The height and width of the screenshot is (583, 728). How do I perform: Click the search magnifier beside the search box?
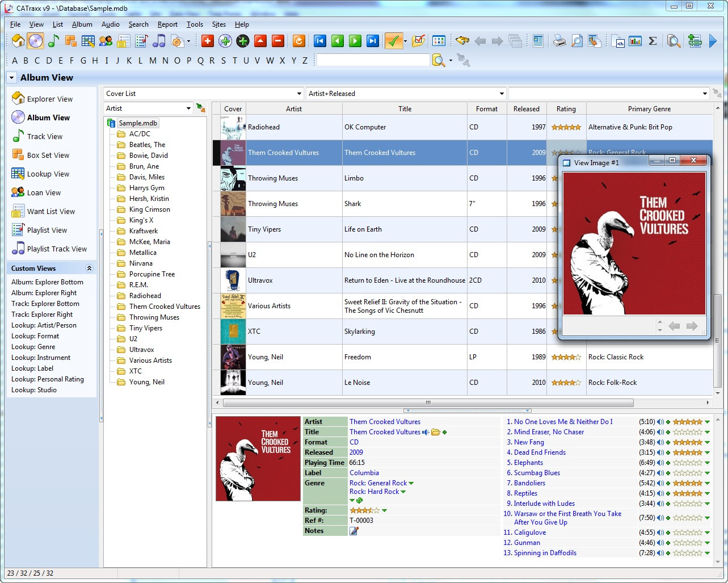tap(439, 60)
